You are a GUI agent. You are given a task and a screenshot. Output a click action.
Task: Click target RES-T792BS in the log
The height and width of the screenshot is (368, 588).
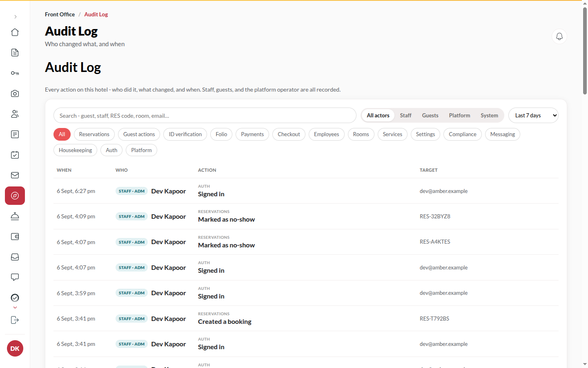(x=434, y=319)
